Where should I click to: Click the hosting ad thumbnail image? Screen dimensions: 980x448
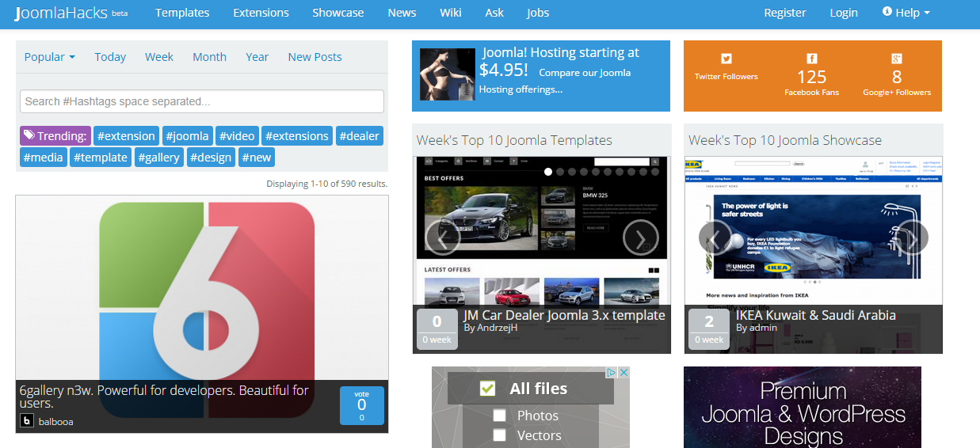tap(448, 74)
